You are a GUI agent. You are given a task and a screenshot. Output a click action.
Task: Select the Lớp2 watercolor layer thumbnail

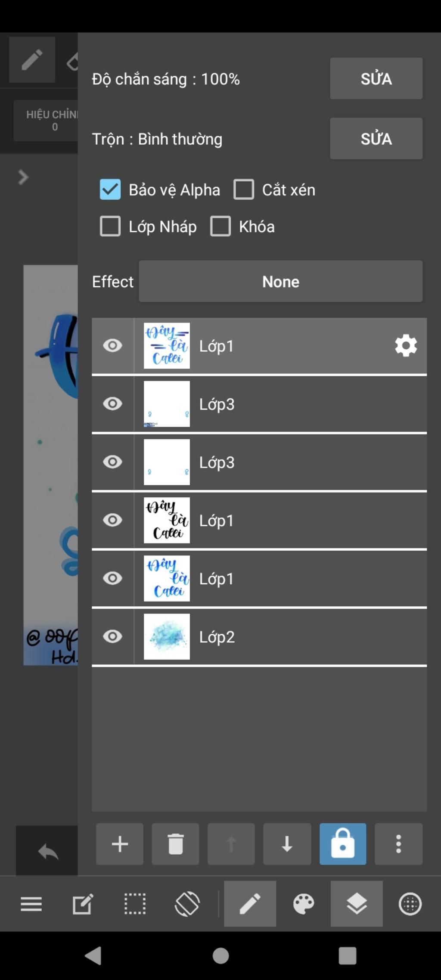[x=167, y=636]
